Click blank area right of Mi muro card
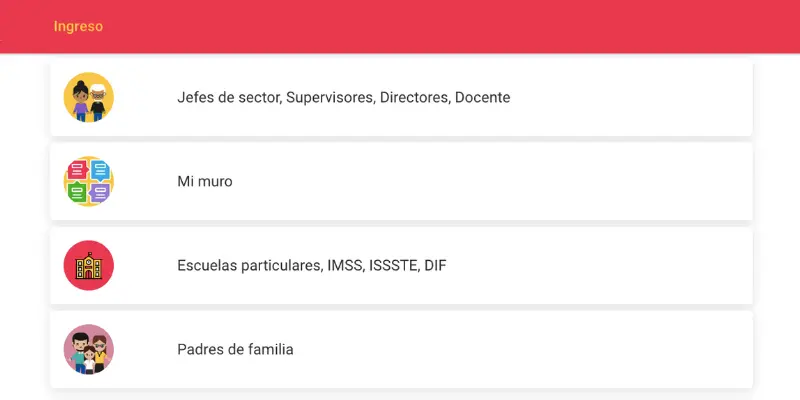Image resolution: width=800 pixels, height=400 pixels. pos(550,182)
